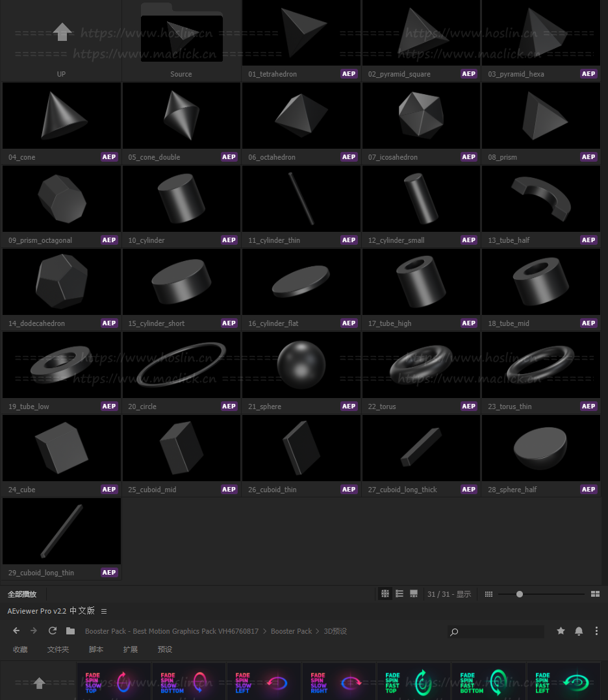Image resolution: width=608 pixels, height=700 pixels.
Task: Select the 21_sphere thumbnail
Action: coord(301,365)
